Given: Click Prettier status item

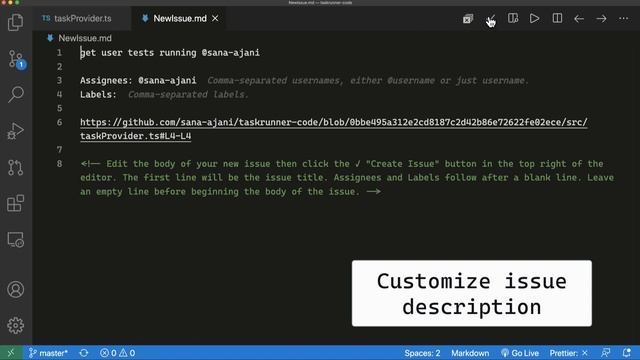Looking at the screenshot, I should tap(569, 353).
